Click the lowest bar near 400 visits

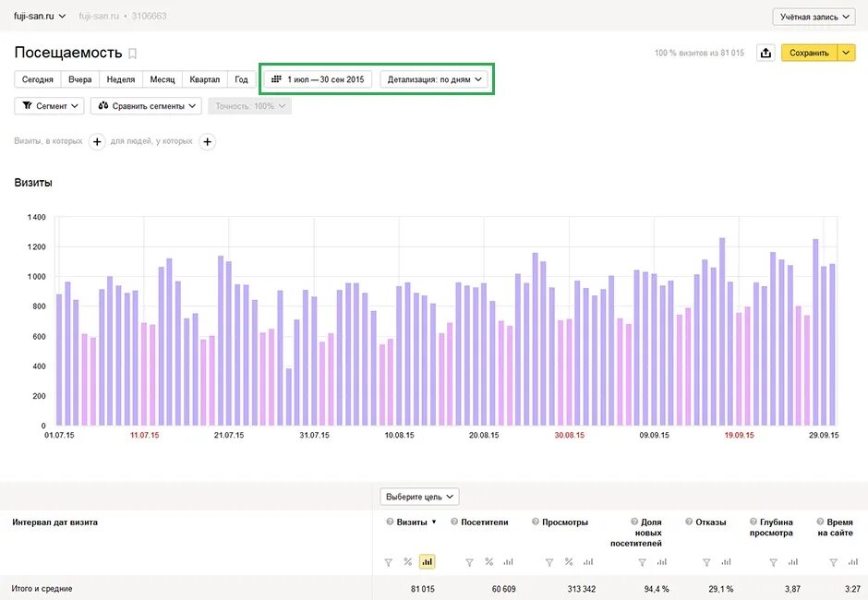point(288,397)
